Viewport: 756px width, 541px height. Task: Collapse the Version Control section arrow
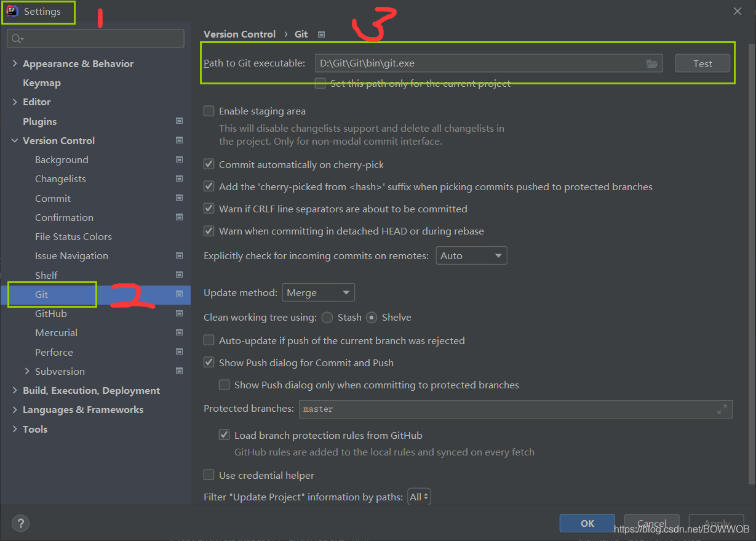[15, 140]
